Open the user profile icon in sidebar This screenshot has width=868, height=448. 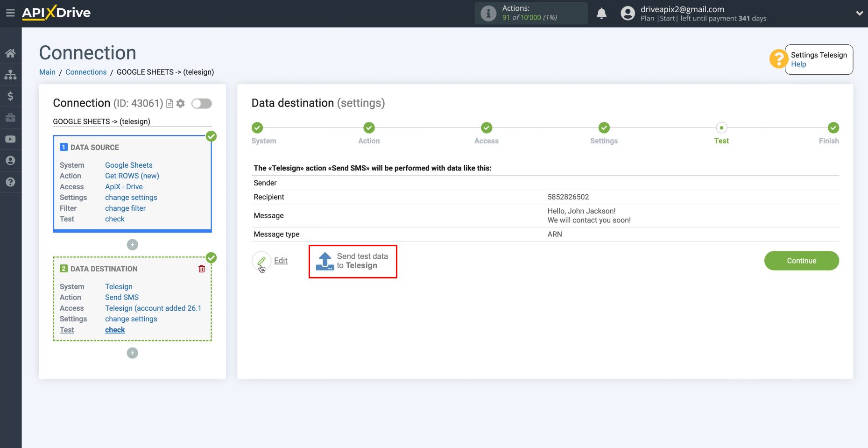[10, 160]
